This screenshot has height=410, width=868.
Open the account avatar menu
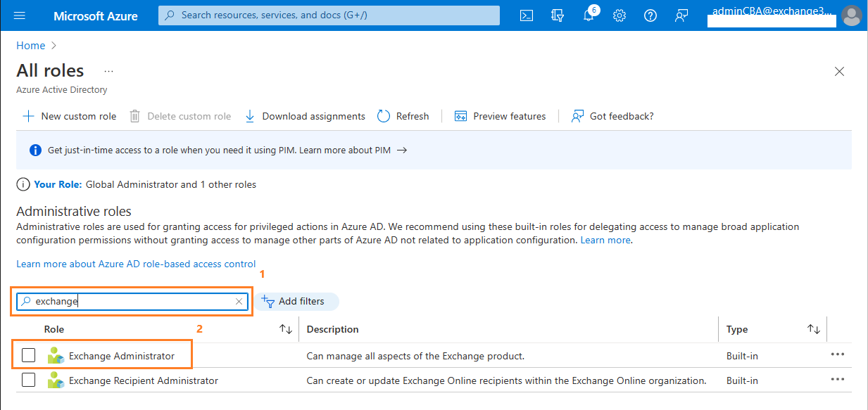[852, 15]
